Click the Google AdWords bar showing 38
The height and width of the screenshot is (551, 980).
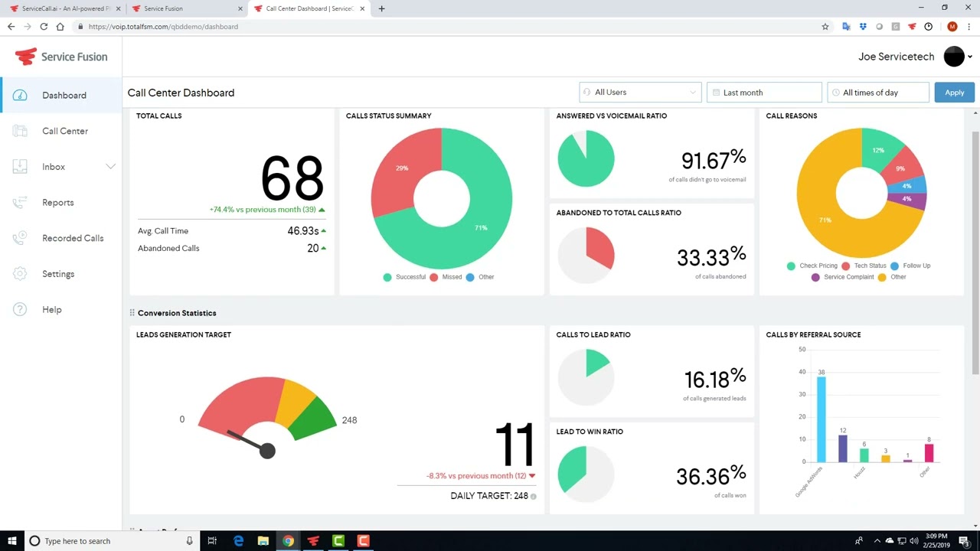821,419
